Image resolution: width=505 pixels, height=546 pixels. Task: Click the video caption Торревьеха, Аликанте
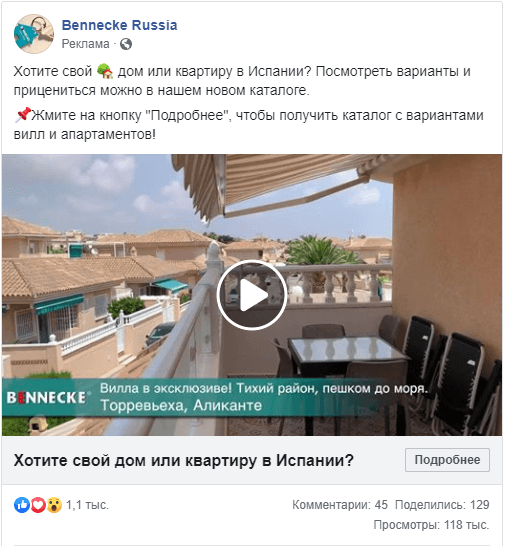(181, 406)
